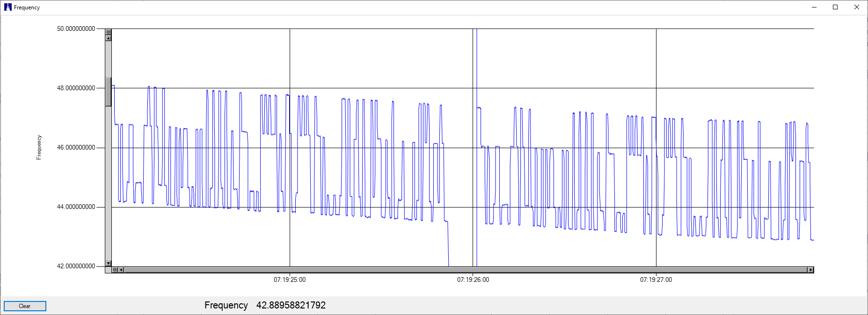Viewport: 868px width, 315px height.
Task: Click the rotated Frequency y-axis title
Action: click(x=39, y=148)
